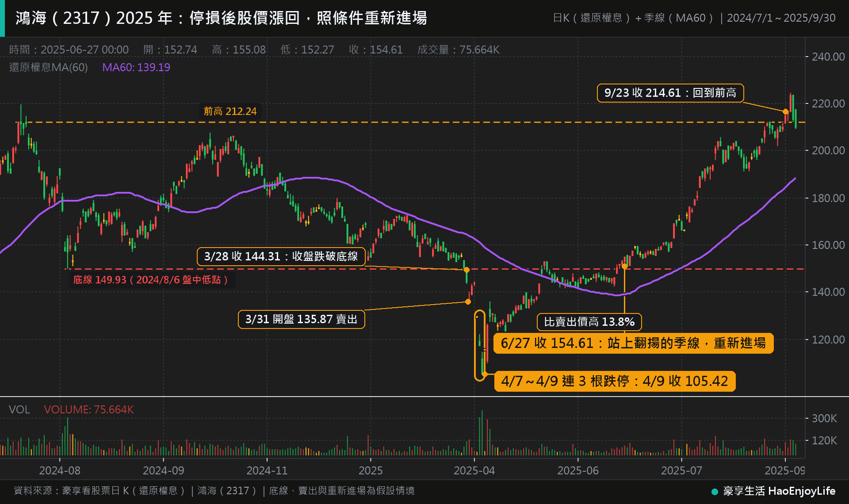Screen dimensions: 849x504
Task: Click the 2025-07 date axis label
Action: (x=681, y=470)
